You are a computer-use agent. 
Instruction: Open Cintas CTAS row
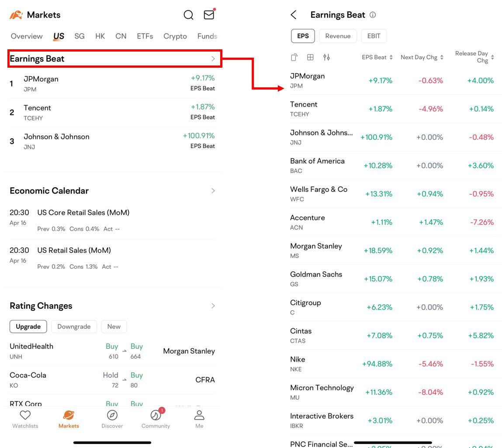point(393,335)
